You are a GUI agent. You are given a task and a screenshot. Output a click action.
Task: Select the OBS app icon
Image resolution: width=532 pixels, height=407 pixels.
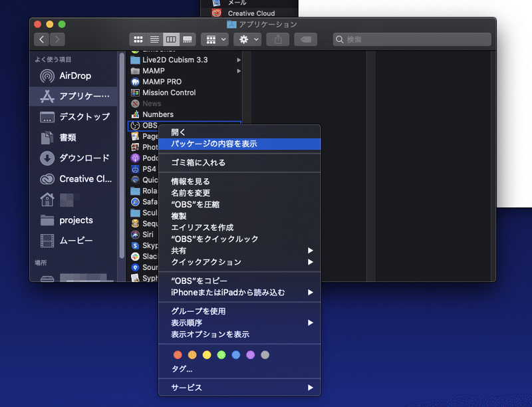tap(135, 126)
